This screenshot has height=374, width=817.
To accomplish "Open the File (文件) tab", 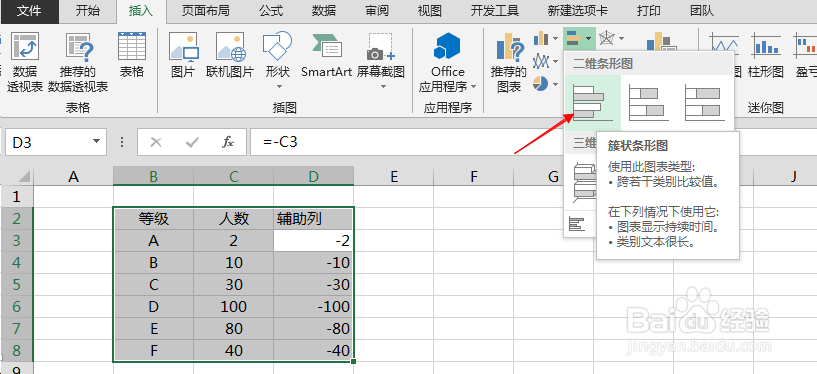I will [x=29, y=10].
